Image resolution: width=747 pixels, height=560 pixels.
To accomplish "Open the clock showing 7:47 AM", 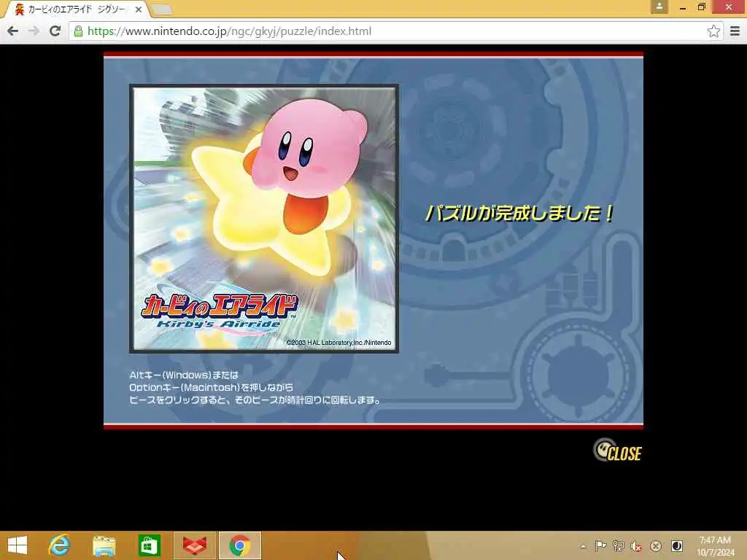I will (x=715, y=546).
